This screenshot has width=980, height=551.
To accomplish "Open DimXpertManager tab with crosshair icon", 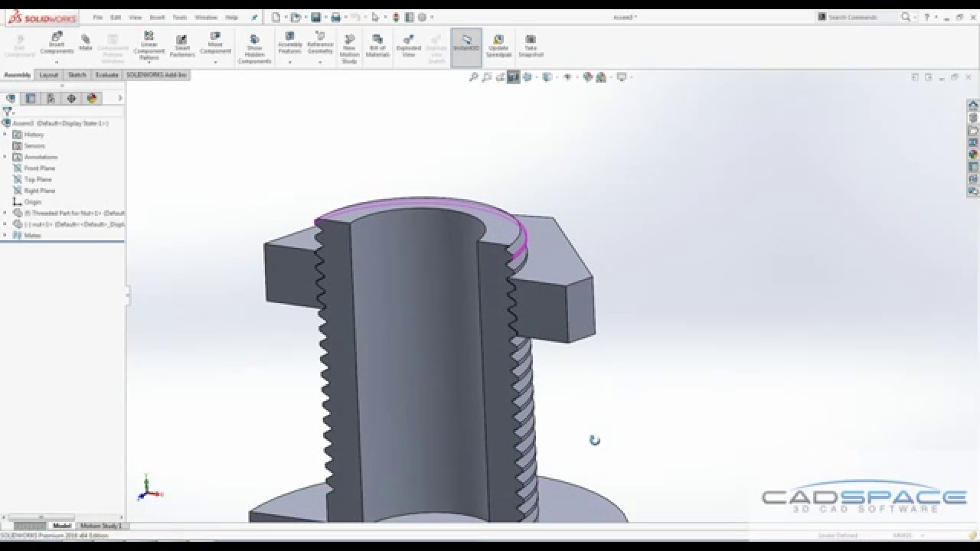I will 71,98.
